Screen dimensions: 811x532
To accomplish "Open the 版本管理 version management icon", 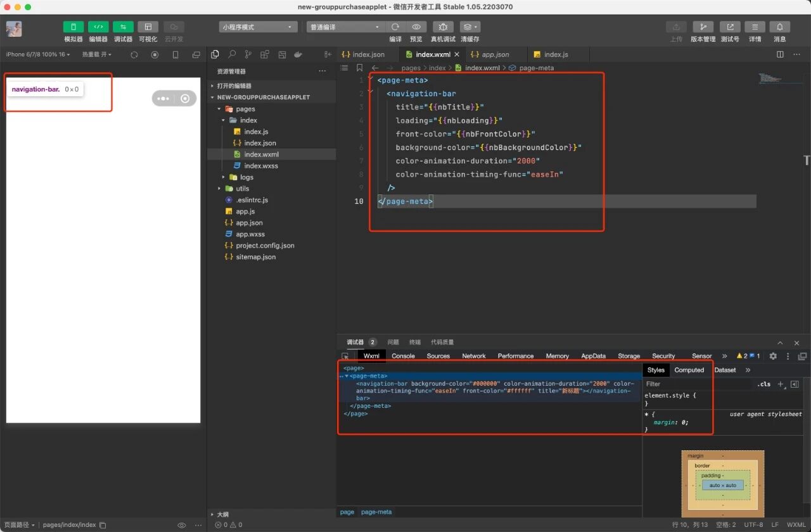I will (x=703, y=27).
